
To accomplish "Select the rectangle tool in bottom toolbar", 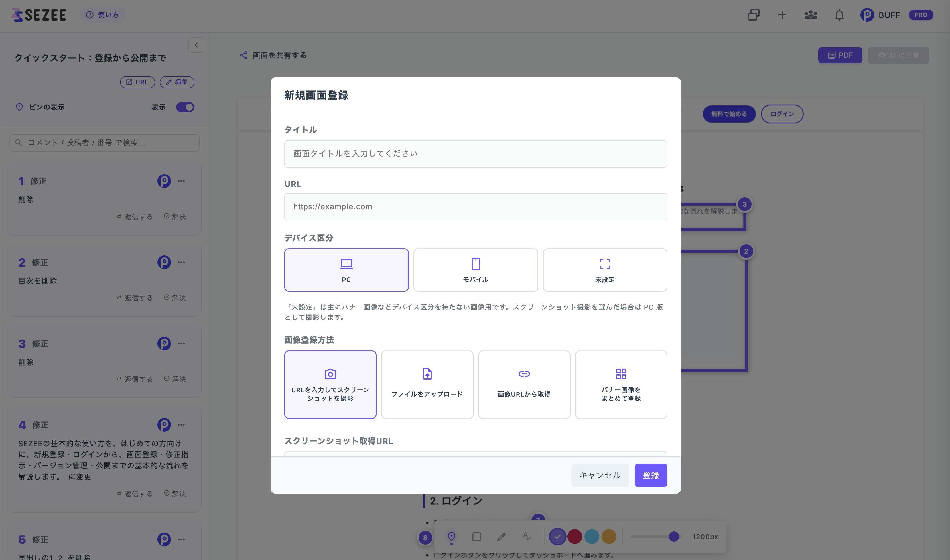I will click(476, 537).
